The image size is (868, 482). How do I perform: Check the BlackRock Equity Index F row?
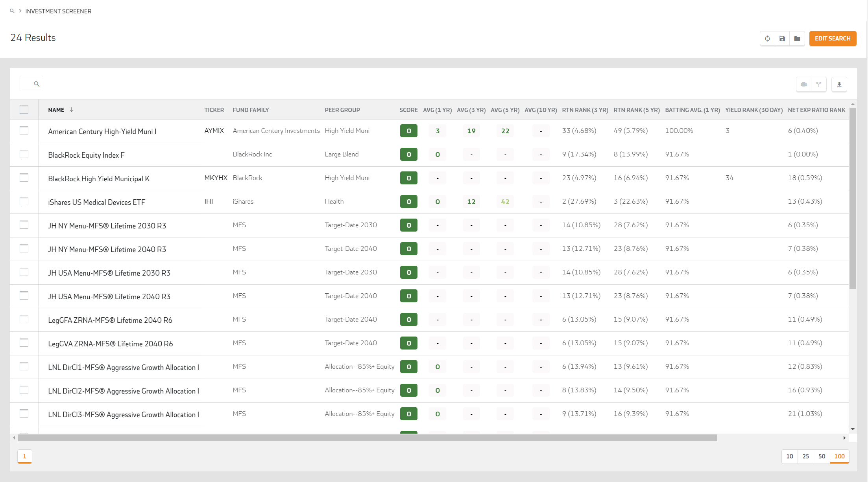[24, 154]
